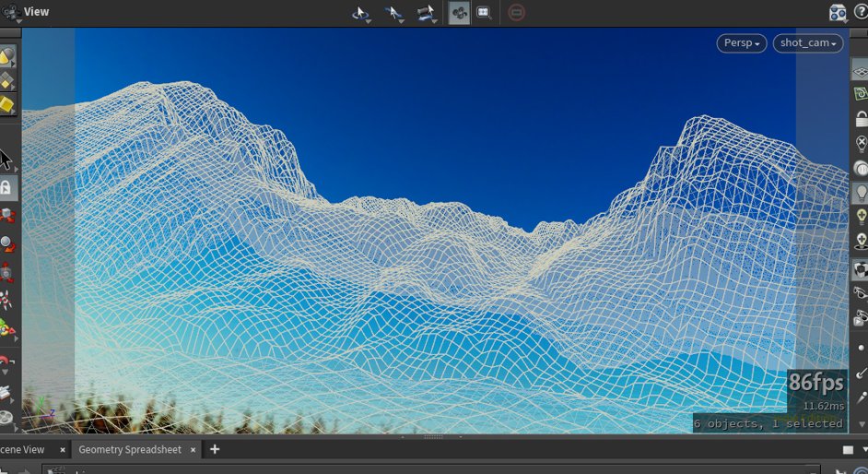Toggle the round white headlight-style icon
The height and width of the screenshot is (474, 868).
(x=861, y=168)
